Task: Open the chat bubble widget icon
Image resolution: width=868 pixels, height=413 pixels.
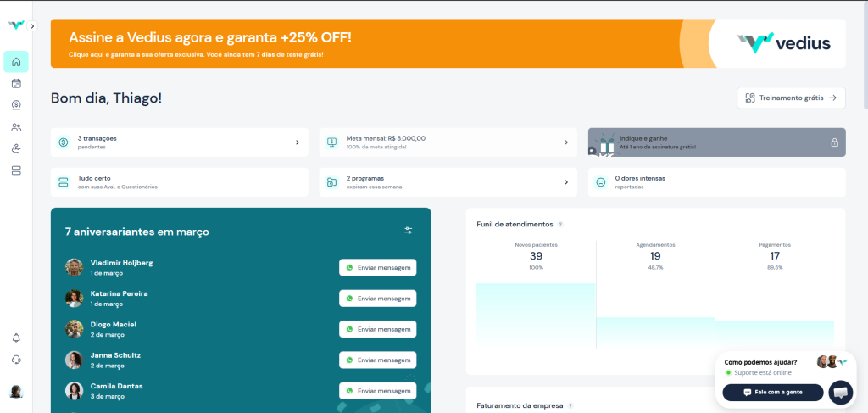Action: point(840,393)
